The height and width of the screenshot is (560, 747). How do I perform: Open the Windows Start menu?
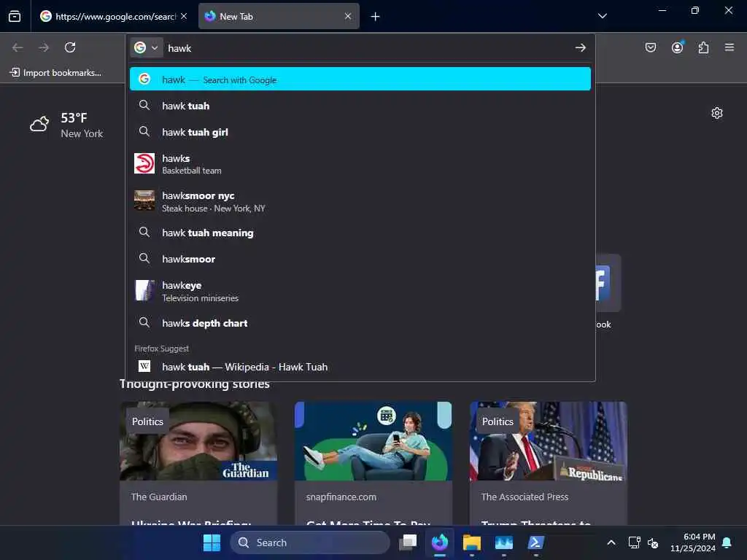[x=212, y=542]
